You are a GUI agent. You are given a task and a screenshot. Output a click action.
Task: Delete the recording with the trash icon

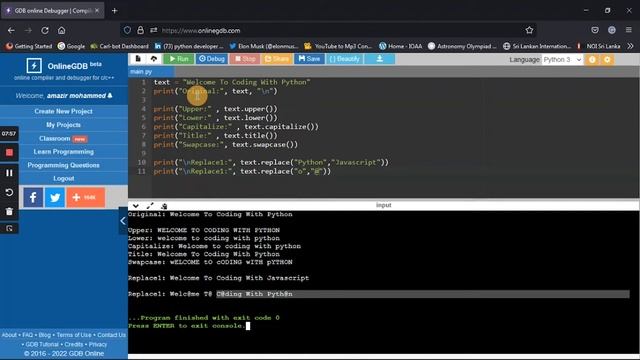[x=9, y=211]
